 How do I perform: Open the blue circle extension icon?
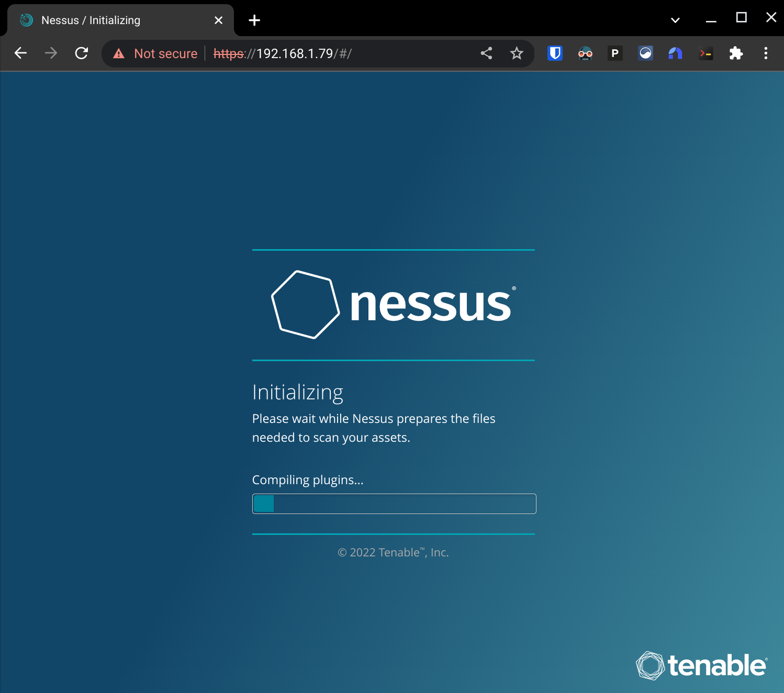pos(645,53)
